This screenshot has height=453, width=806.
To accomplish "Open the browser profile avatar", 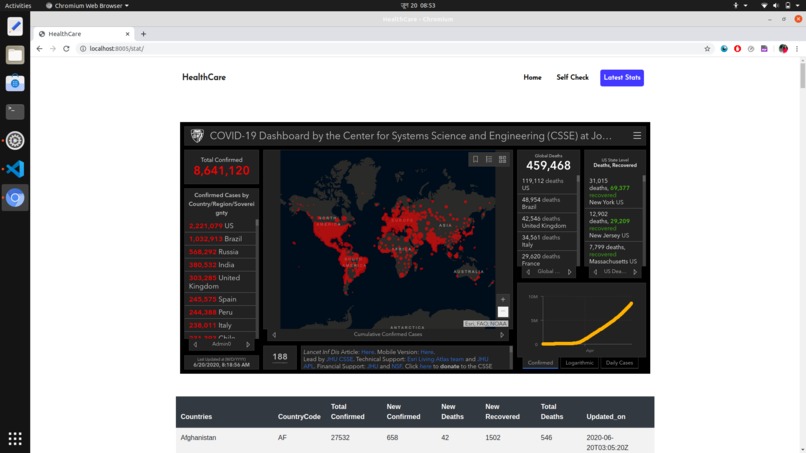I will [783, 48].
